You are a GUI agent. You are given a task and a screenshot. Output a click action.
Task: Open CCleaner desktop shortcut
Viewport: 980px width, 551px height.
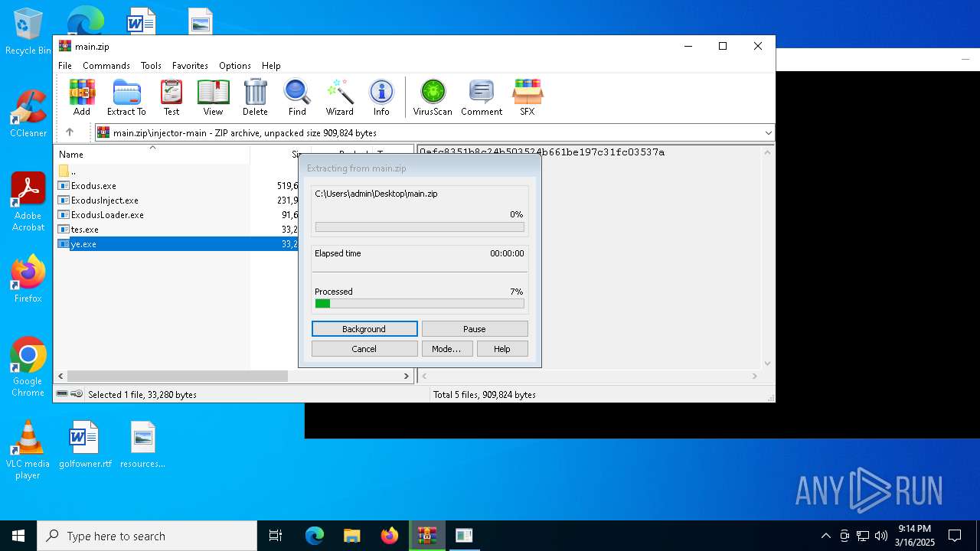pyautogui.click(x=28, y=115)
